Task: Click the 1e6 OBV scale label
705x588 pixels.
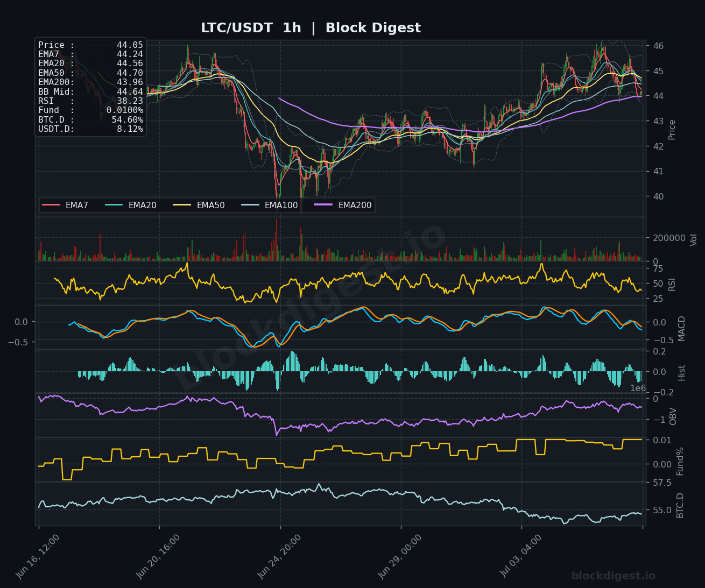Action: click(638, 388)
